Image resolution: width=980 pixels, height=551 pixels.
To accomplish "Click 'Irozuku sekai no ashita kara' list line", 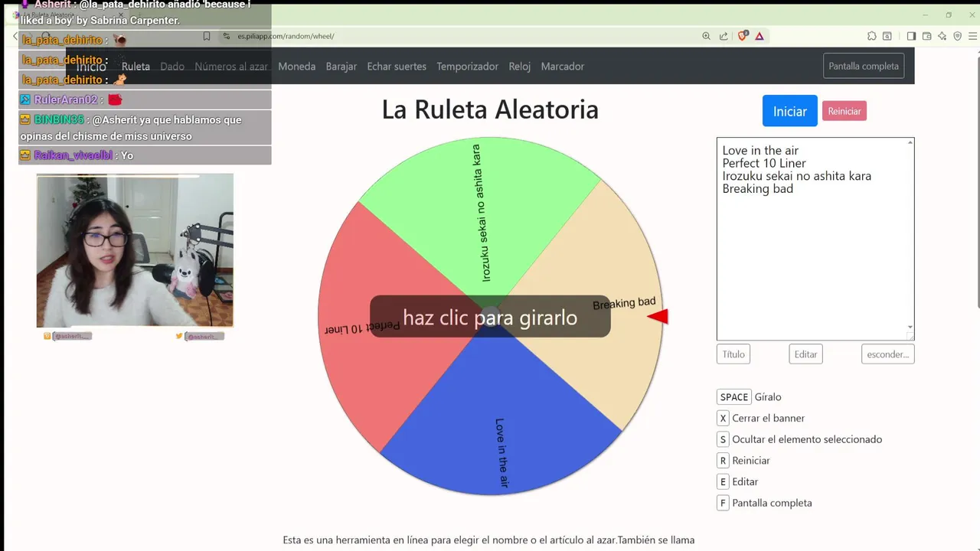I will [796, 176].
